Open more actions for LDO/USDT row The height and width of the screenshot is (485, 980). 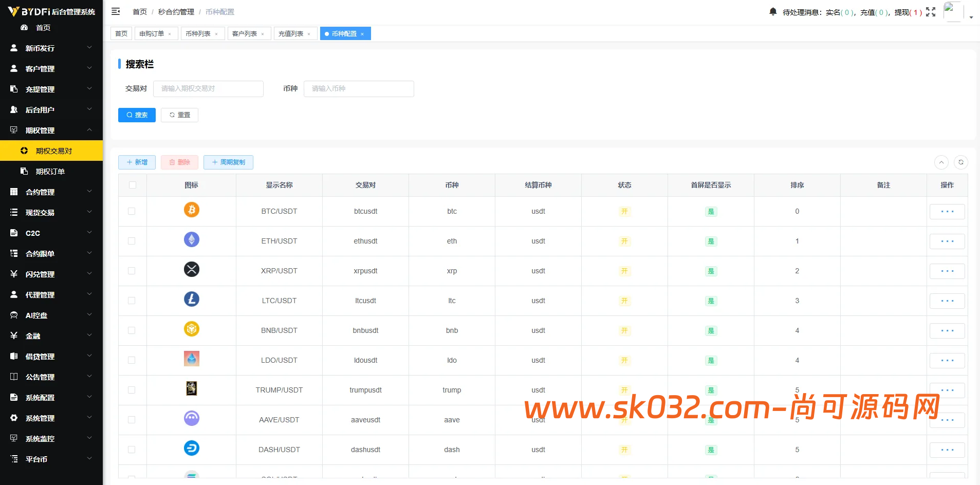pyautogui.click(x=947, y=361)
